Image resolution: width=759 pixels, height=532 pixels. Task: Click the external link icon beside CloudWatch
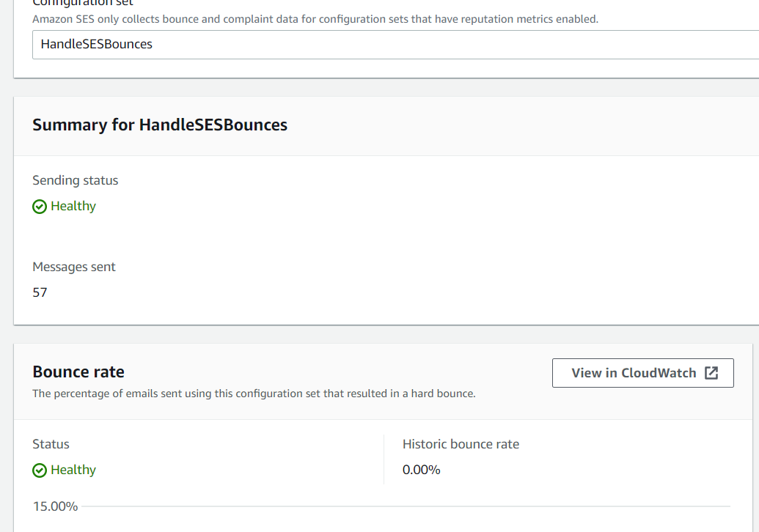pos(711,373)
